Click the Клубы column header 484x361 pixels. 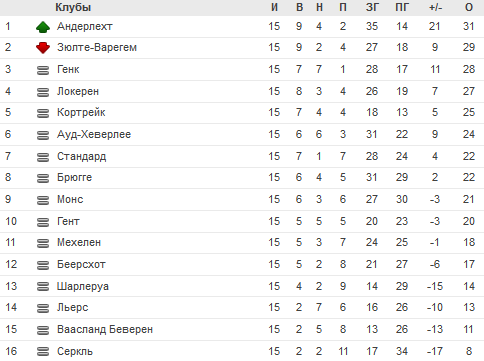click(x=73, y=7)
